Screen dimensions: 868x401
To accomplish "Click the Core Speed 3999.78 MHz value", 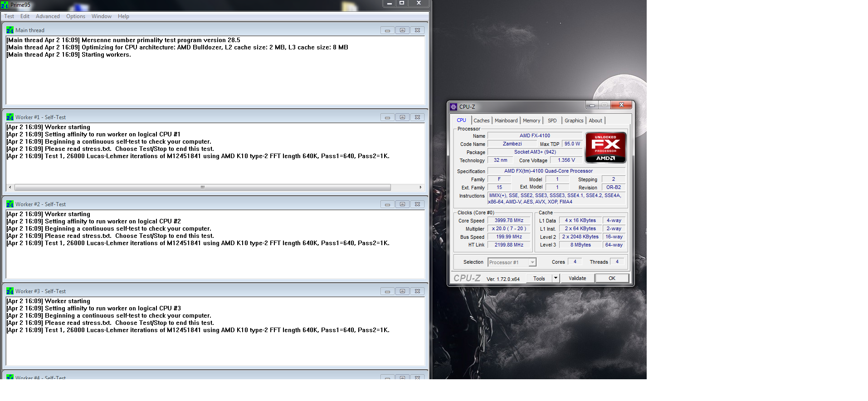I will tap(509, 220).
